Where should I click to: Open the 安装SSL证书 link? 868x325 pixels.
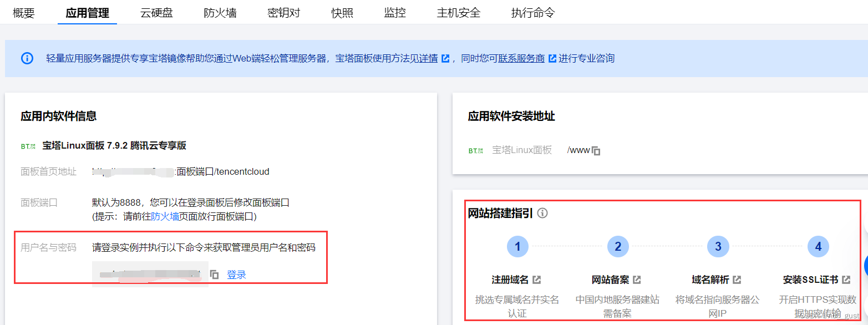[810, 280]
